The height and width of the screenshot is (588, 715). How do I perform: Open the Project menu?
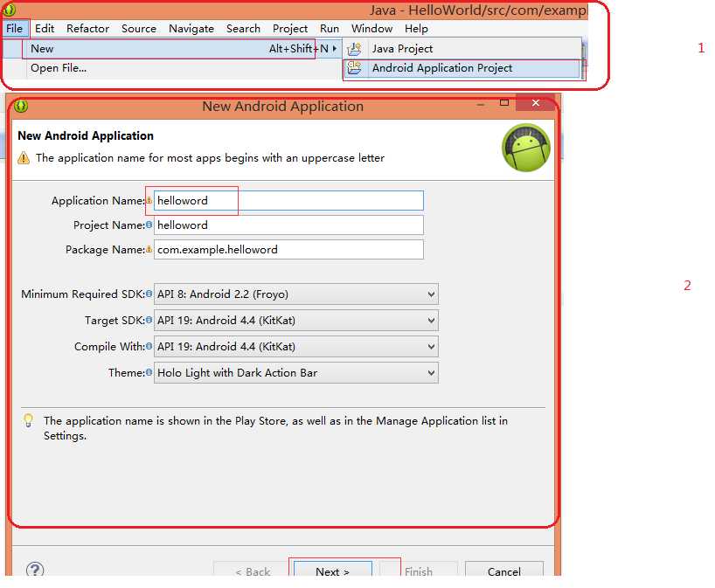pos(290,29)
